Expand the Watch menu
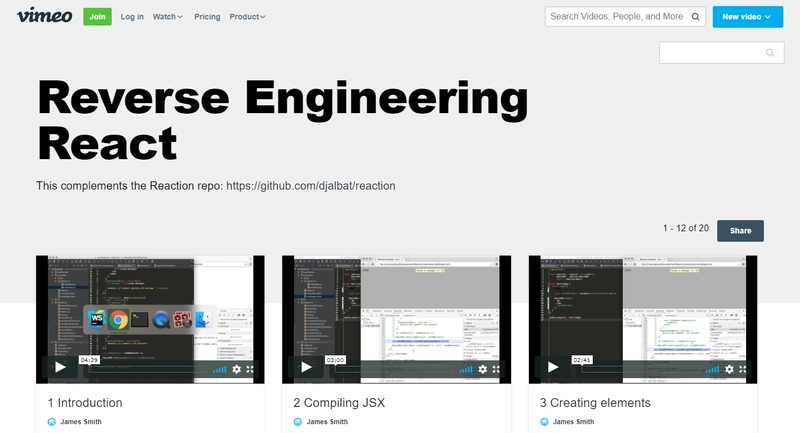 pos(167,17)
